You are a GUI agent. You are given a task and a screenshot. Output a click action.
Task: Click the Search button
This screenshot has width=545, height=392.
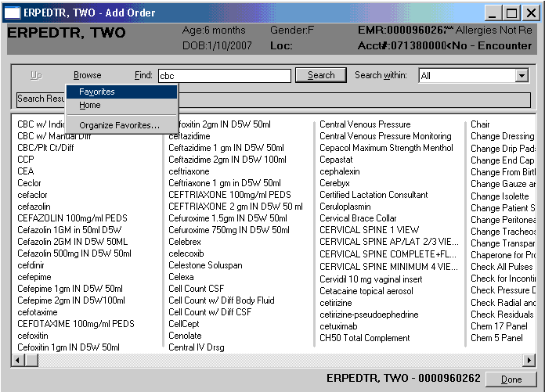coord(321,75)
